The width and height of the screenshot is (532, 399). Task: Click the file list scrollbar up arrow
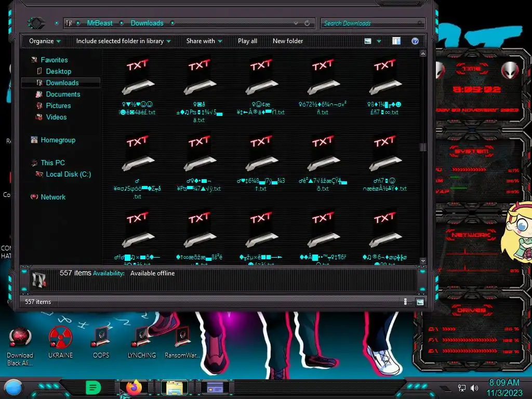click(423, 54)
